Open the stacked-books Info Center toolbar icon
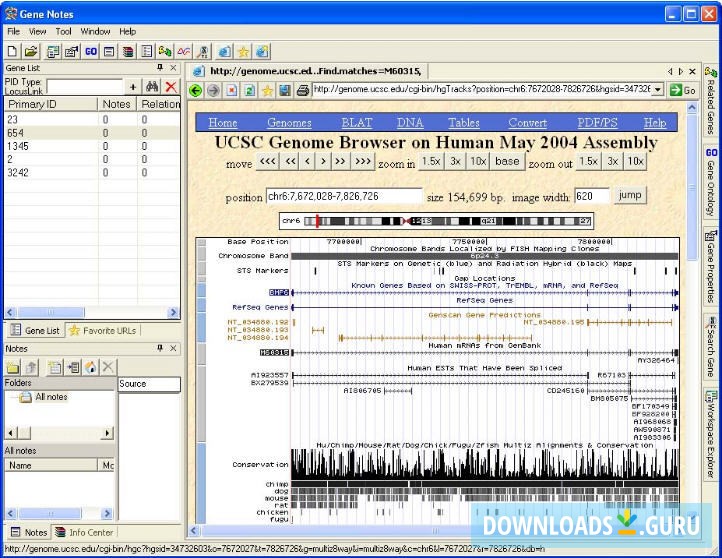This screenshot has width=722, height=558. [128, 51]
